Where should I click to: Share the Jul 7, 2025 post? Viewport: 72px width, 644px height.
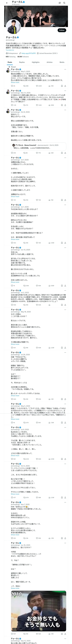click(x=65, y=200)
